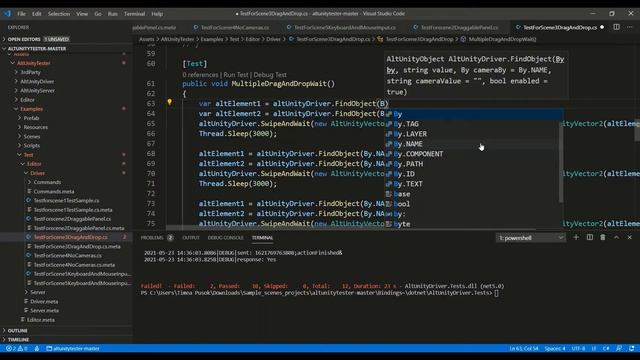Click the 0 references code lens
640x360 pixels.
(x=200, y=75)
